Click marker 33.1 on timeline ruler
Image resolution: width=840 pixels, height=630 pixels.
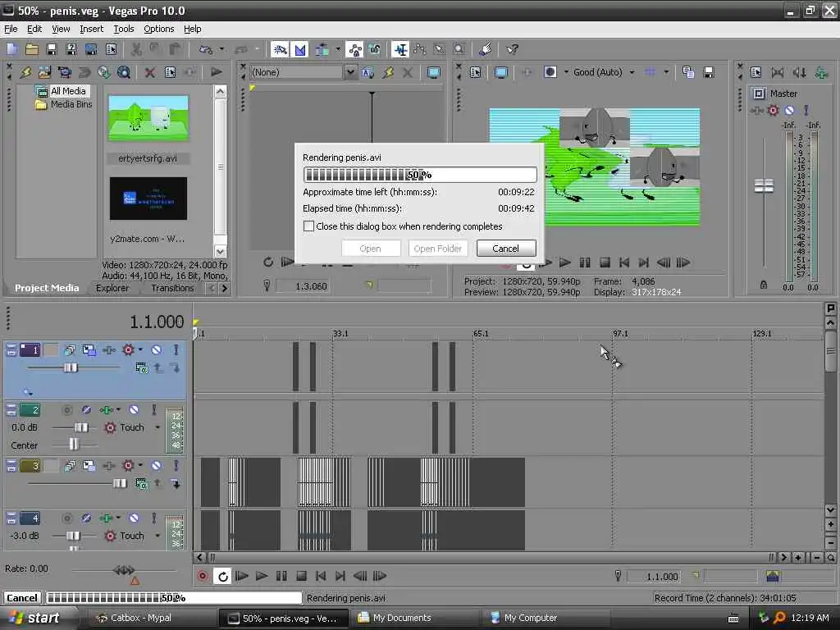[x=340, y=333]
